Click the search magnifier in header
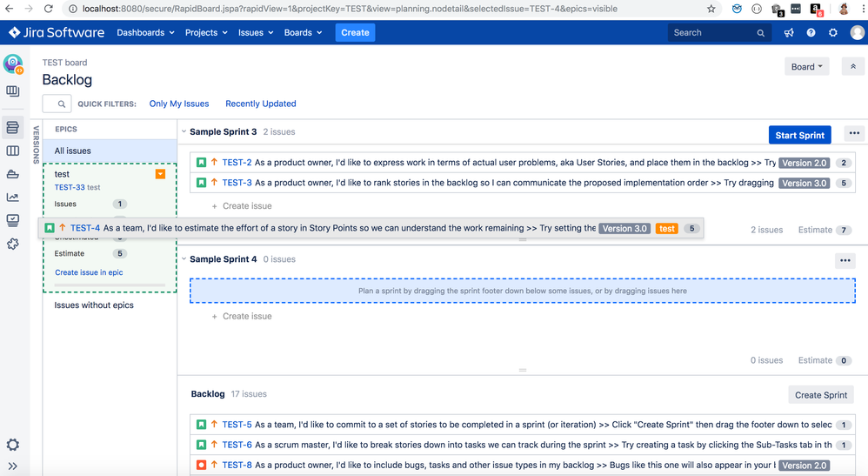Screen dimensions: 868x476 tap(761, 33)
